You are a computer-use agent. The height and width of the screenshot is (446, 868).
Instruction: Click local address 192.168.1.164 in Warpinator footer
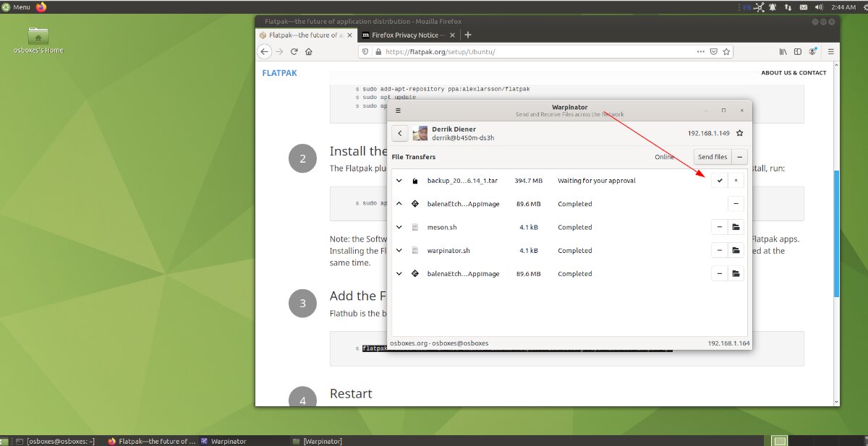pos(728,343)
